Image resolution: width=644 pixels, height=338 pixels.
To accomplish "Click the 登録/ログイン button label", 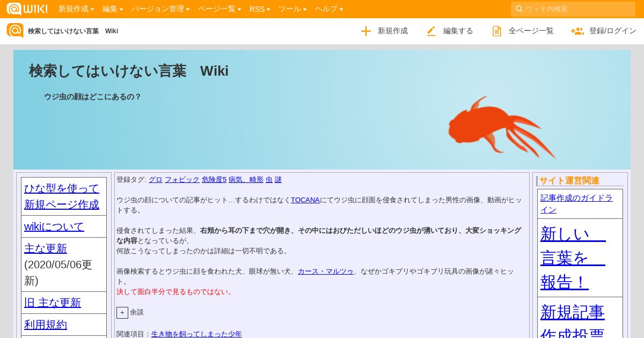I will [x=613, y=31].
